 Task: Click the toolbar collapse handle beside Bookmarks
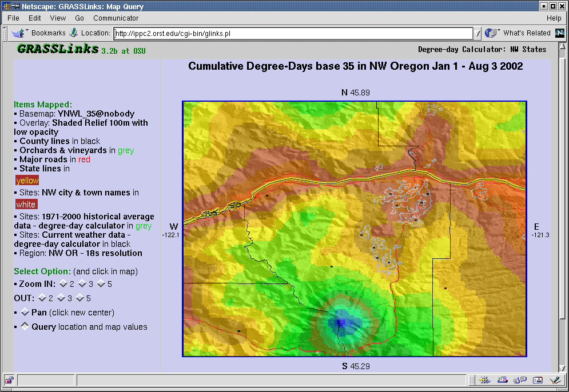[5, 33]
